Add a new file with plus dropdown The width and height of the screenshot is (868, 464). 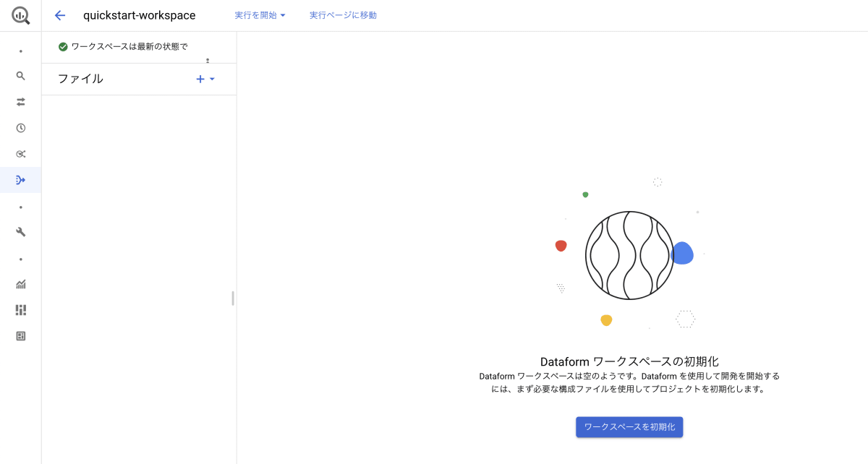pos(205,79)
